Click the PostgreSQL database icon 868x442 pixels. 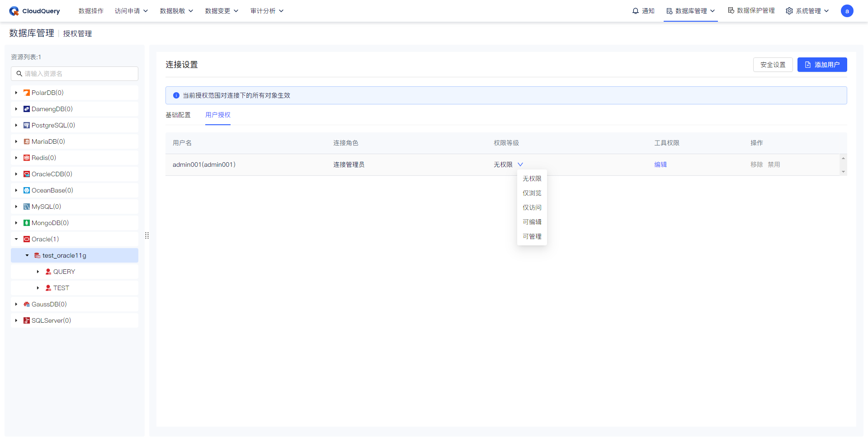click(27, 125)
